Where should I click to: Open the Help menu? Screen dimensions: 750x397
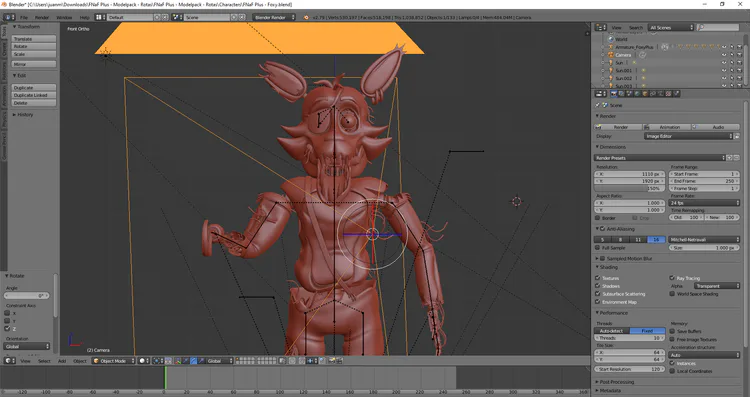84,17
